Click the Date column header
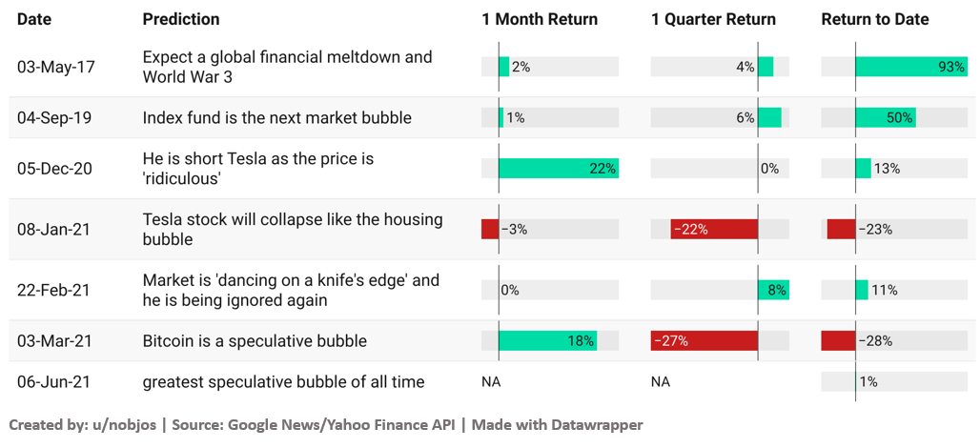Image resolution: width=980 pixels, height=448 pixels. click(x=33, y=19)
